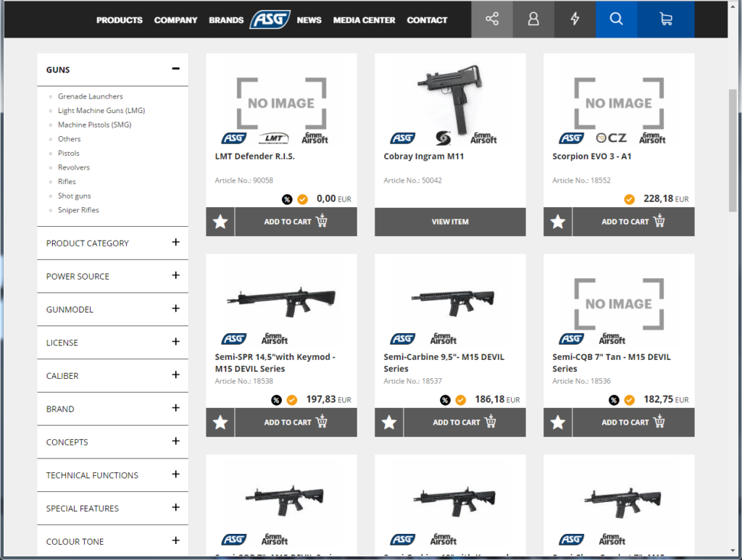Filter by Grenade Launchers
The width and height of the screenshot is (742, 560).
[91, 96]
